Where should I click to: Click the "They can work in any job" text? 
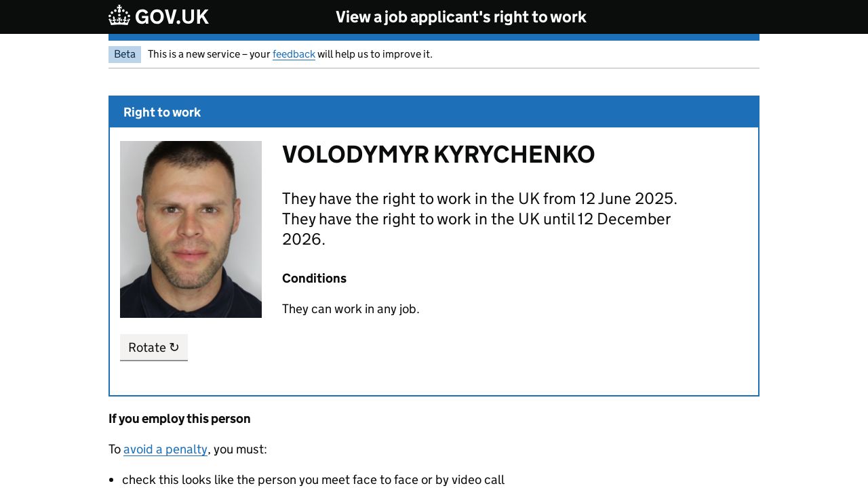coord(351,309)
